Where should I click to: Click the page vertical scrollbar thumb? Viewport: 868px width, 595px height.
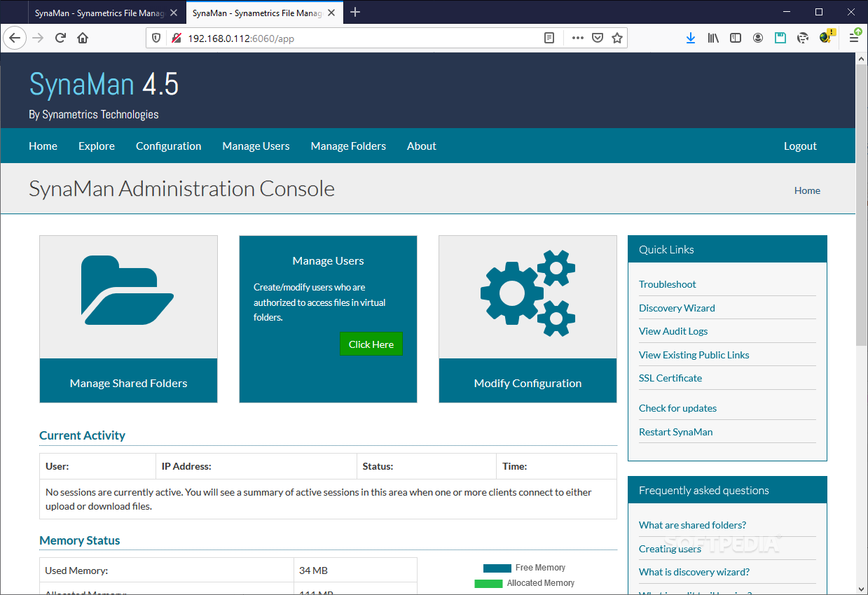click(861, 206)
